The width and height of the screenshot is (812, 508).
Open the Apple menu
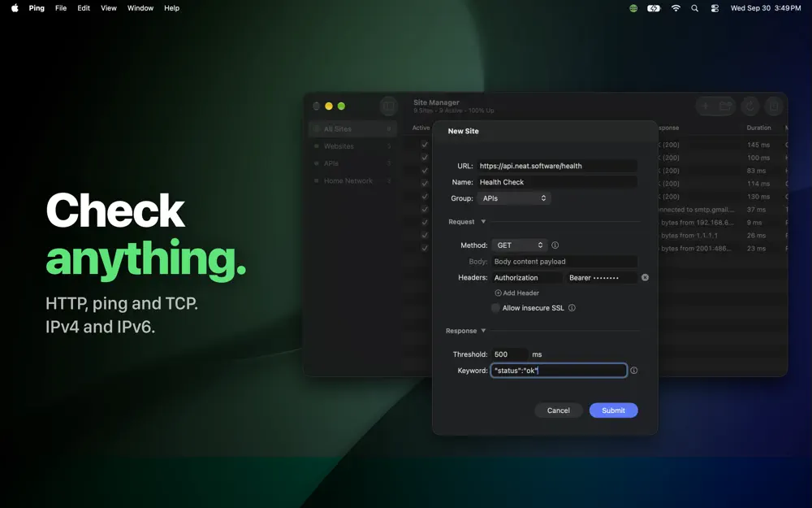click(x=15, y=8)
